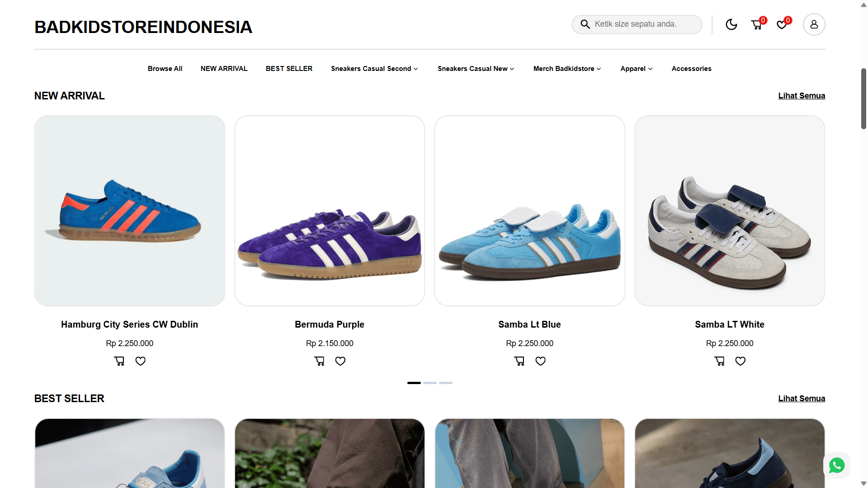This screenshot has height=488, width=868.
Task: Add Samba LT White to cart via cart icon
Action: (x=719, y=361)
